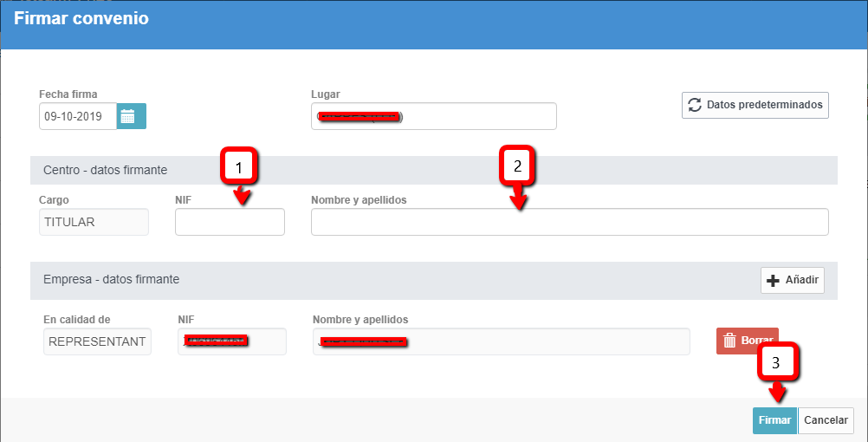This screenshot has width=868, height=442.
Task: Focus the empty Centro Nombre y apellidos field
Action: coord(569,222)
